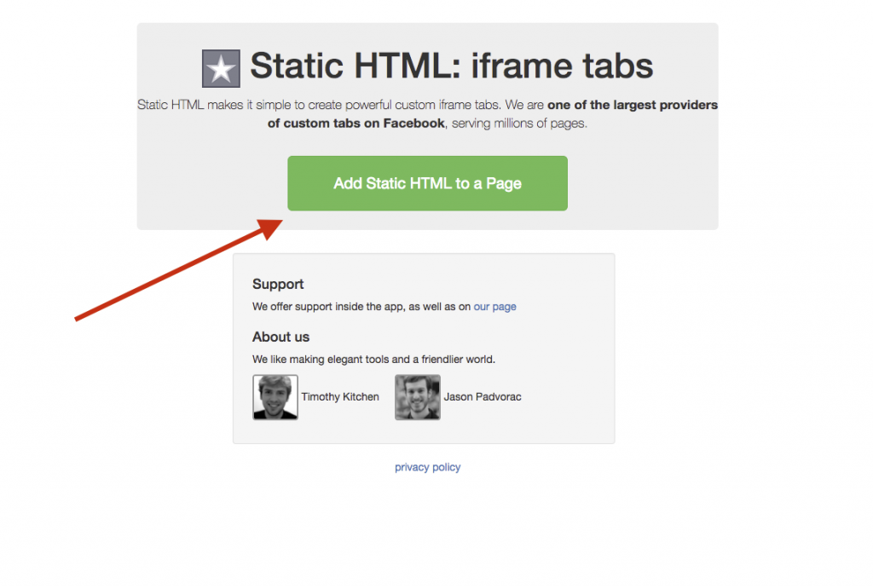Click Jason Padvorac's profile photo
The width and height of the screenshot is (873, 588).
tap(418, 397)
